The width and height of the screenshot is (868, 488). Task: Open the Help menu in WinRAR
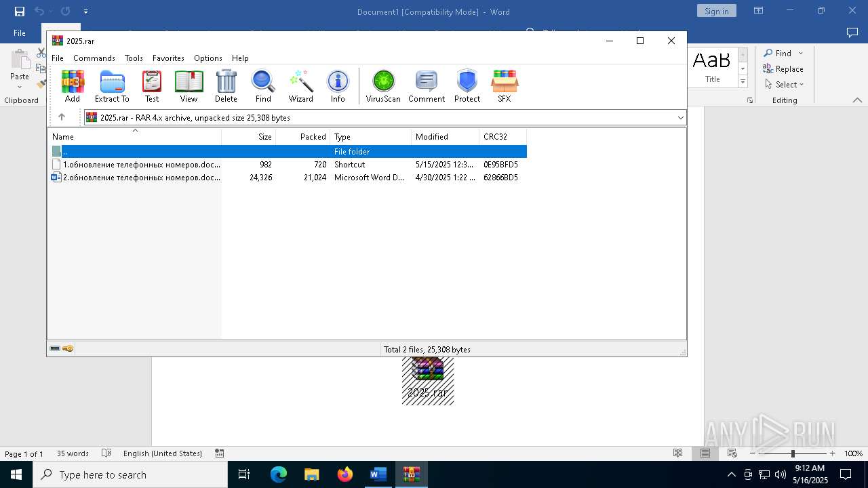(x=240, y=58)
